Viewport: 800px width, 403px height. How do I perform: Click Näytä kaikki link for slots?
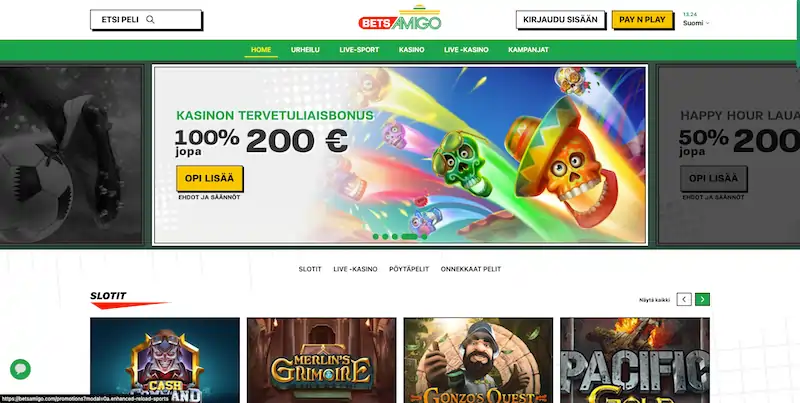(x=655, y=300)
